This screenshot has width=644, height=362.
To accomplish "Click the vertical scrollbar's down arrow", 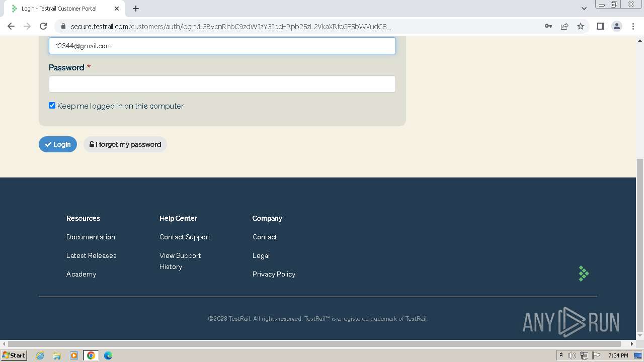I will (x=640, y=335).
